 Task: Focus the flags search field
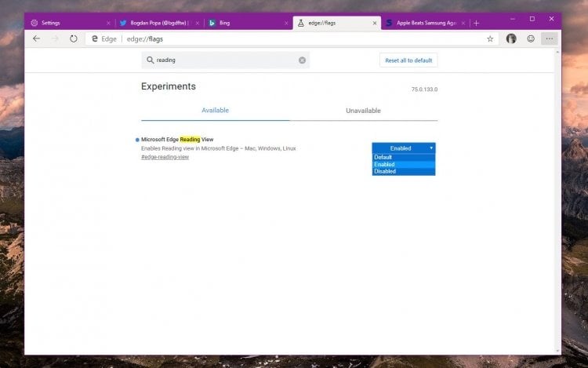point(225,60)
